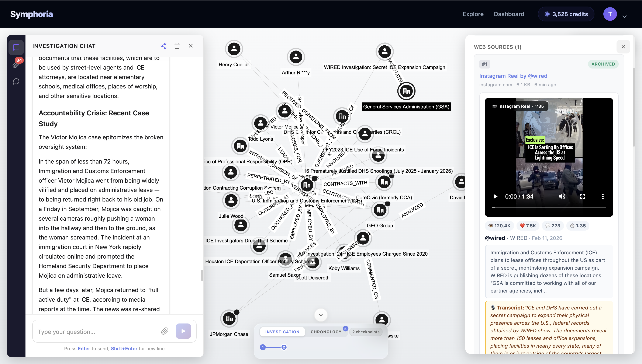Open video more options three-dot menu

pos(603,196)
